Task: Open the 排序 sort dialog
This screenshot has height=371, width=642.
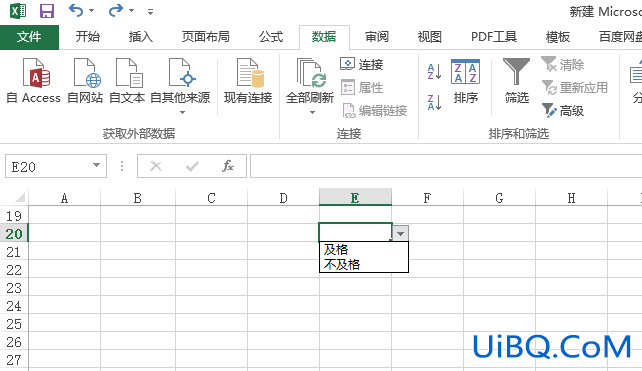Action: pyautogui.click(x=466, y=81)
